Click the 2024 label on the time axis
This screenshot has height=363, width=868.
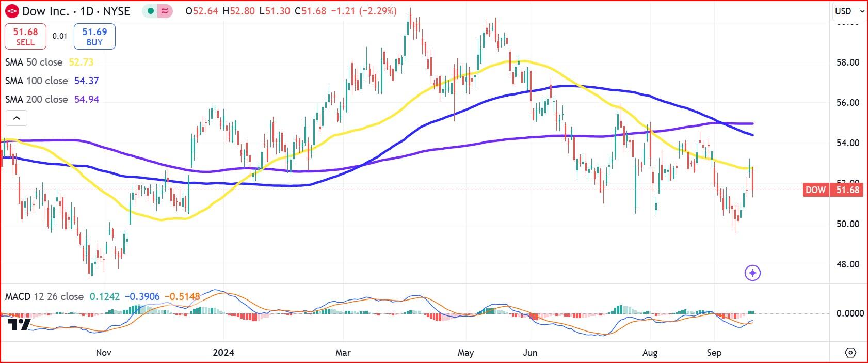[223, 353]
